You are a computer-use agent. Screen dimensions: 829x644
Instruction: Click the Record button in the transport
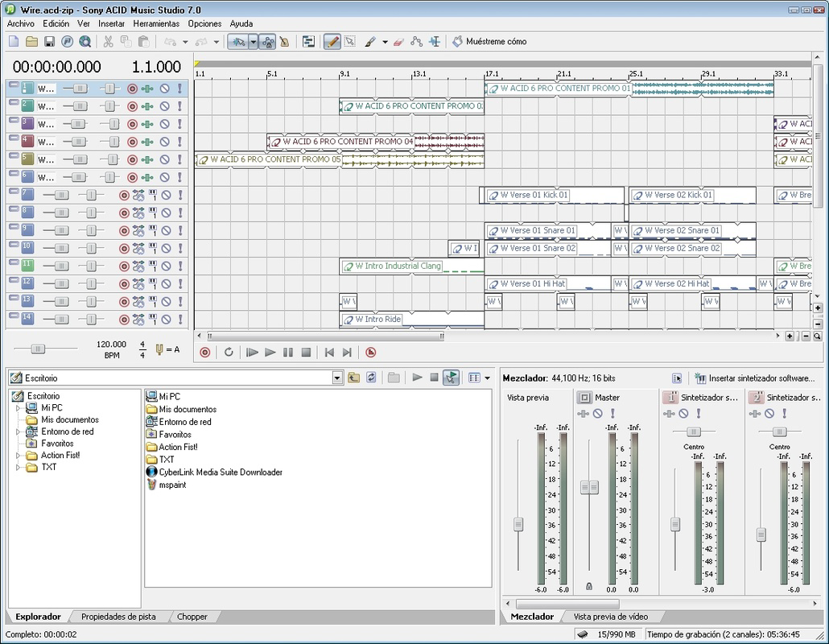pyautogui.click(x=205, y=352)
